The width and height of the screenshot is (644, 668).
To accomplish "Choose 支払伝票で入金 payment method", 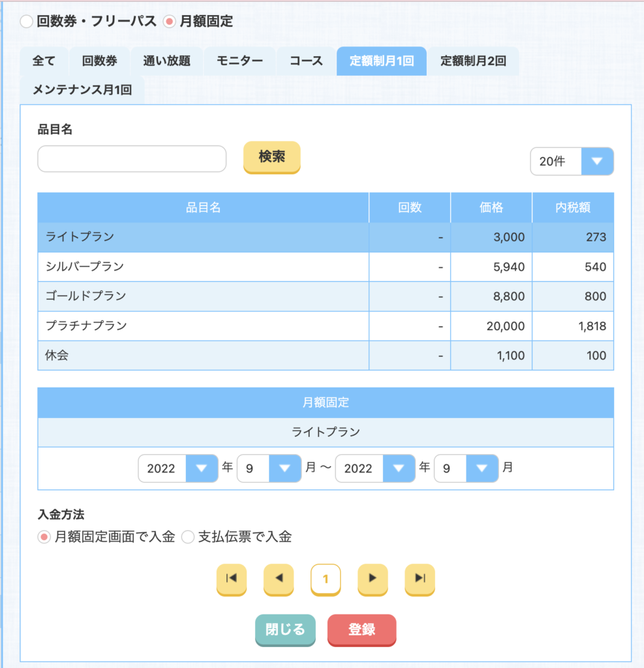I will (188, 538).
